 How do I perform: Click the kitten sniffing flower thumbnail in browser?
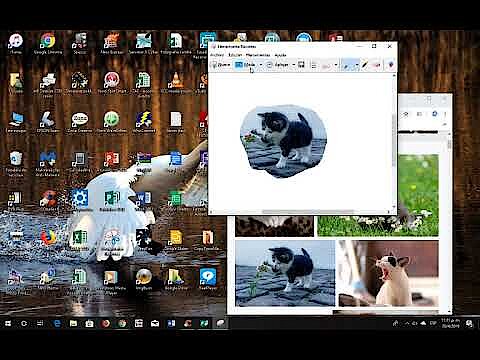(285, 273)
